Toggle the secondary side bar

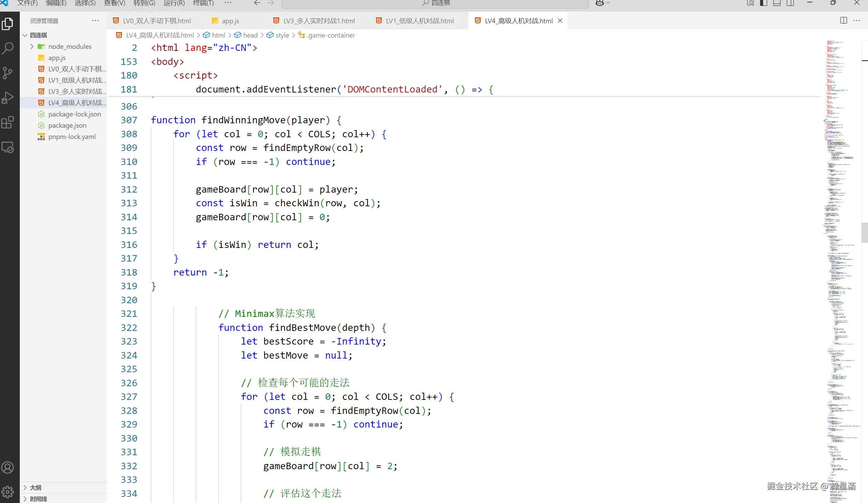click(790, 3)
